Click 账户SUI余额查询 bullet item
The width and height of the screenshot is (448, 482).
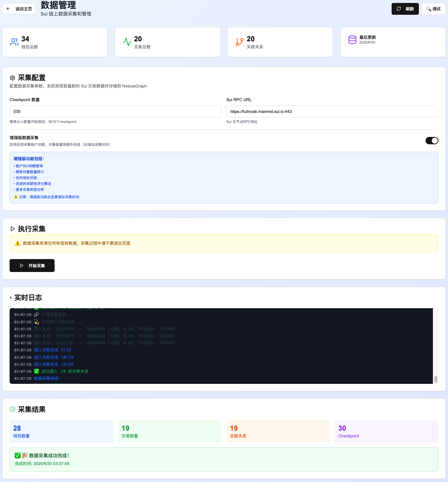[28, 166]
